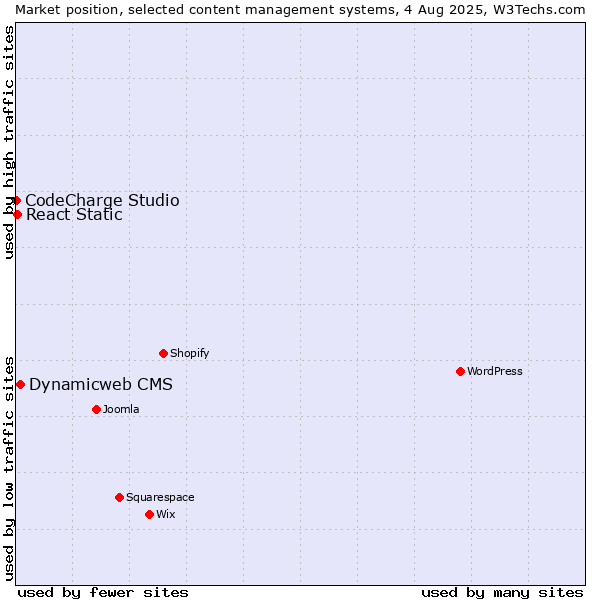Click the 'used by low traffic sites' axis label
600x600 pixels.
(x=9, y=469)
